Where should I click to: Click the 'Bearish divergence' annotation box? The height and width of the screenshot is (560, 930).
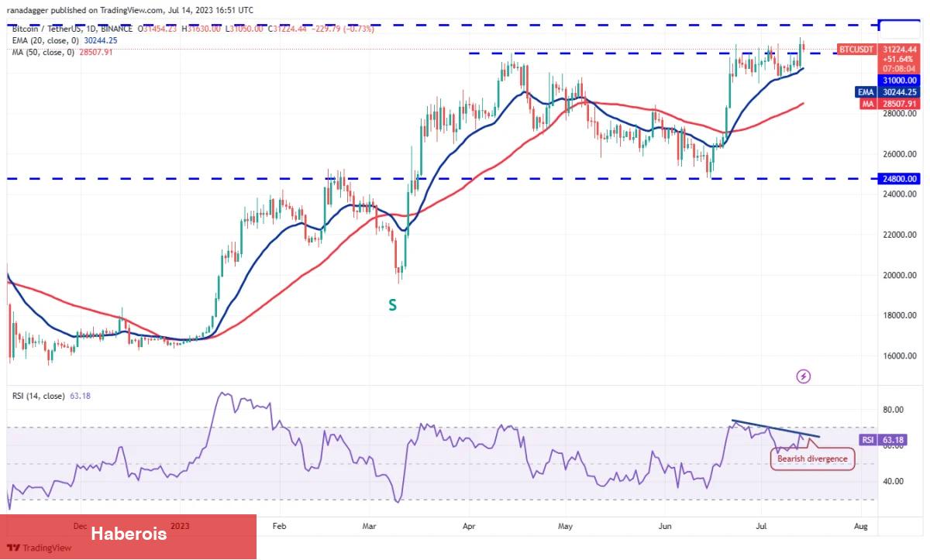point(813,459)
